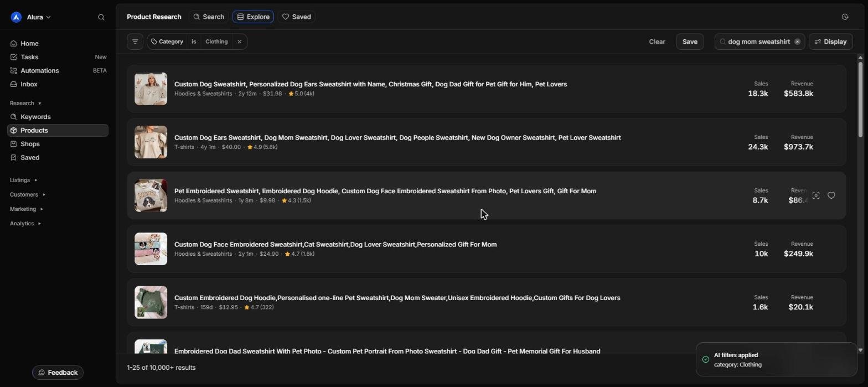Switch to the Saved tab
Viewport: 868px width, 387px height.
[x=296, y=17]
